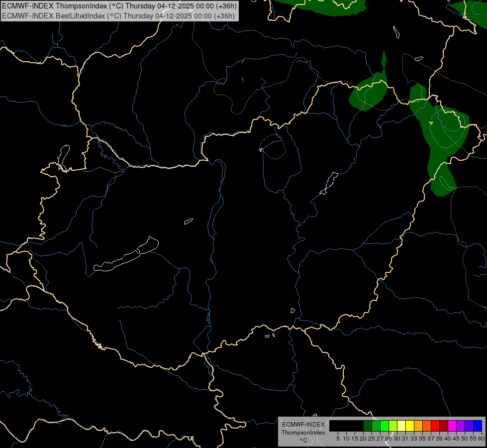Click the legend tick label 15
This screenshot has height=448, width=487.
[355, 439]
